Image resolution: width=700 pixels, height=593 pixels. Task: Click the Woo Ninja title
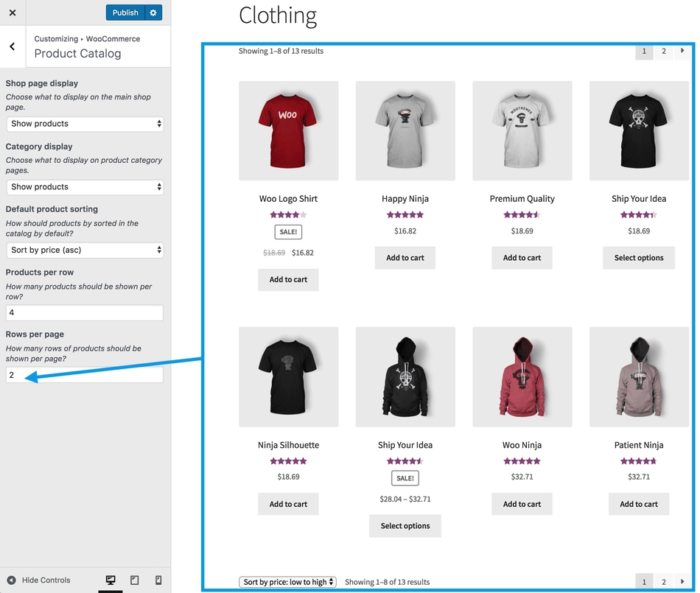[522, 446]
